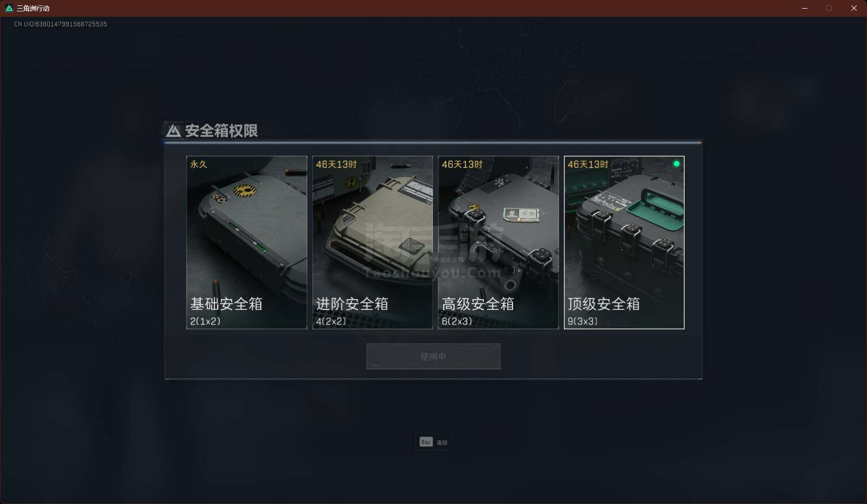Viewport: 867px width, 504px height.
Task: Click the 使用中 button
Action: tap(433, 356)
